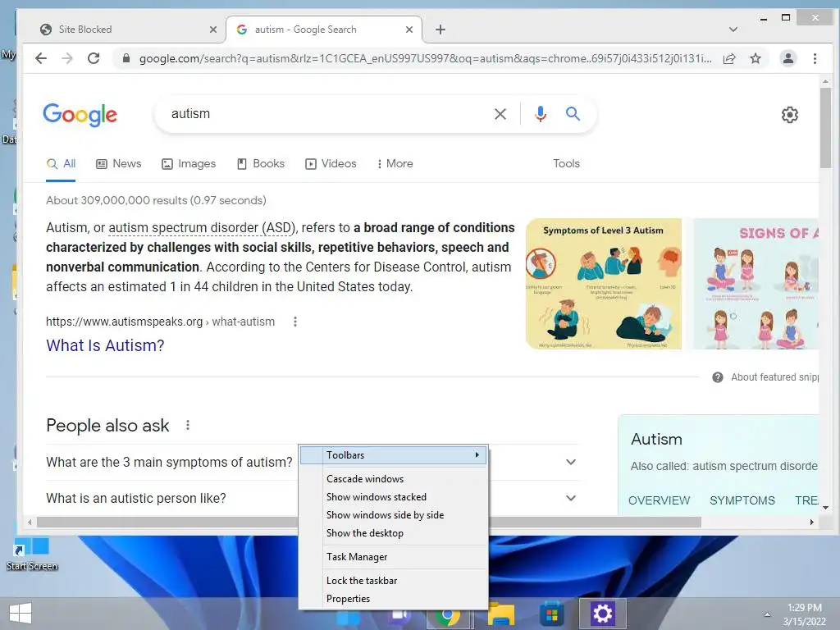This screenshot has height=630, width=840.
Task: Open People also ask options menu
Action: pyautogui.click(x=188, y=426)
